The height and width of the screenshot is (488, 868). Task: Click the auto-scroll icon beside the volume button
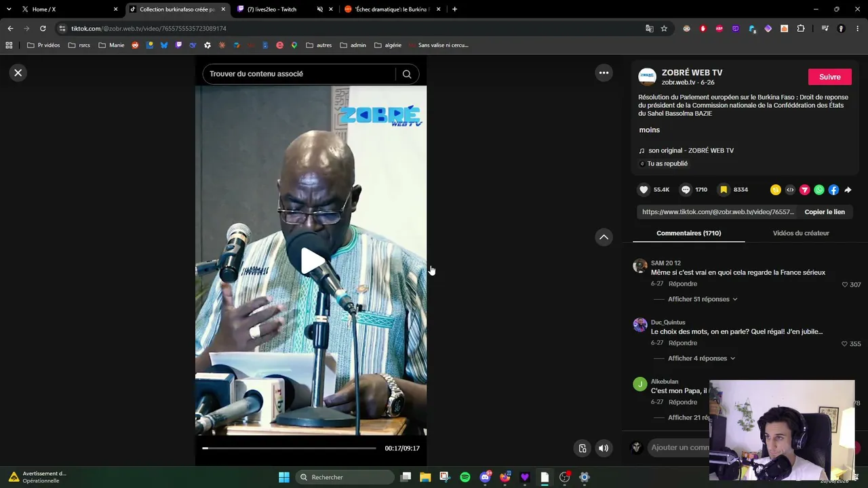pyautogui.click(x=582, y=448)
